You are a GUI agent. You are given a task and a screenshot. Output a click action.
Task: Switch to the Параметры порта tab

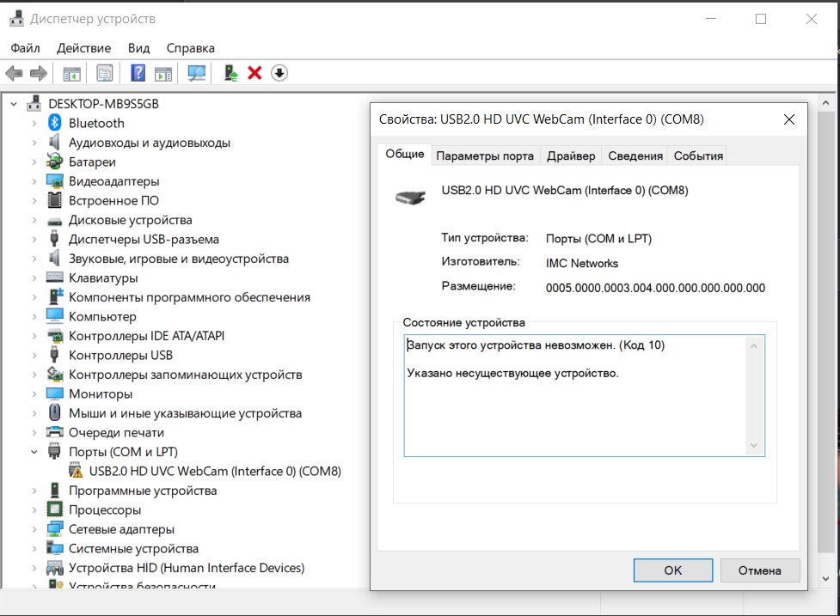tap(485, 156)
